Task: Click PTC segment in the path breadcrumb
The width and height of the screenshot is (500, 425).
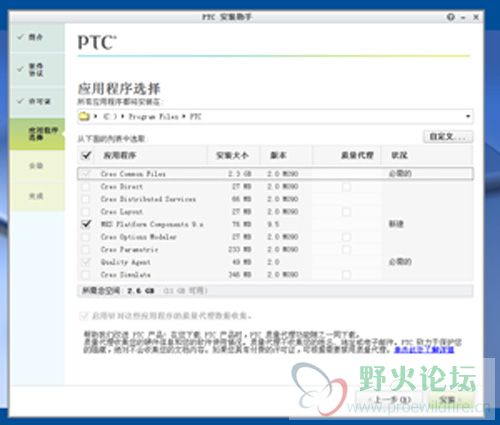Action: [x=196, y=116]
